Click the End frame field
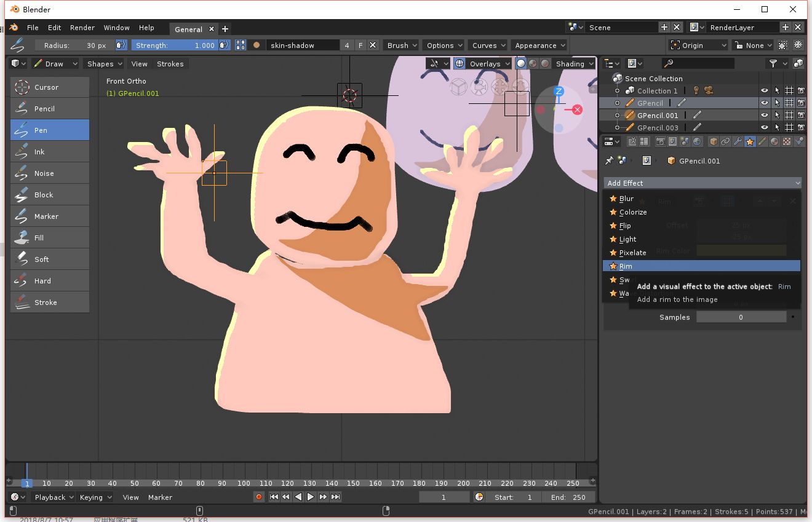This screenshot has width=812, height=522. point(568,497)
